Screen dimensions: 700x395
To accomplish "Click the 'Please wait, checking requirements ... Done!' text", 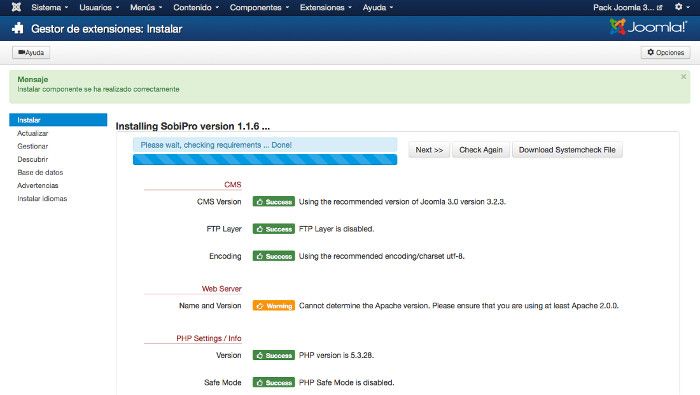I will point(216,145).
